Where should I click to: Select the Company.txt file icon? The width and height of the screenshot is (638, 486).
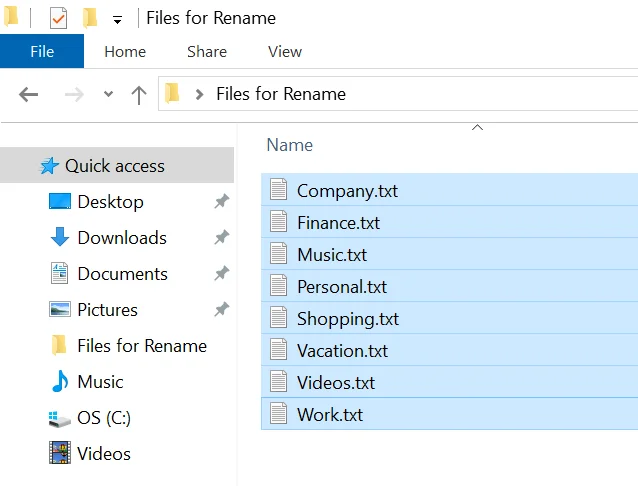[279, 190]
